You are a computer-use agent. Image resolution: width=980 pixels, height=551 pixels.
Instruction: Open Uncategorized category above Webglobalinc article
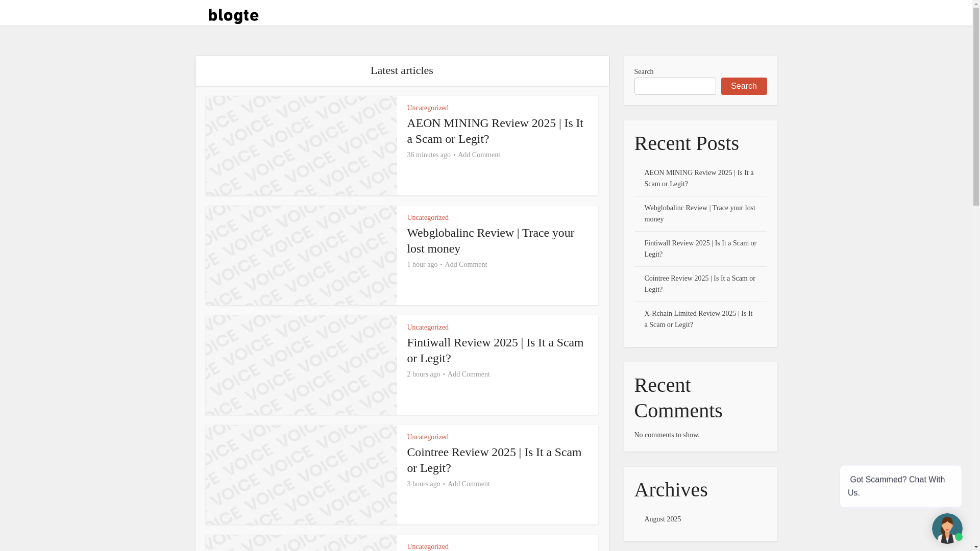[x=428, y=217]
